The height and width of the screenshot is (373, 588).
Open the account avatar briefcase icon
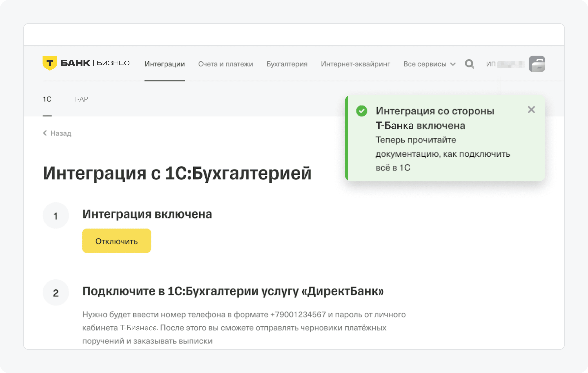coord(537,64)
